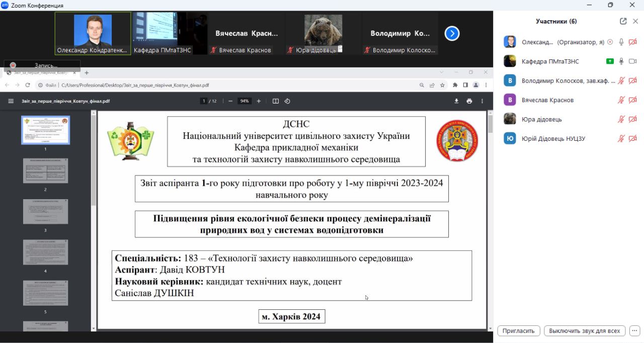Click next arrow in video gallery strip

452,34
